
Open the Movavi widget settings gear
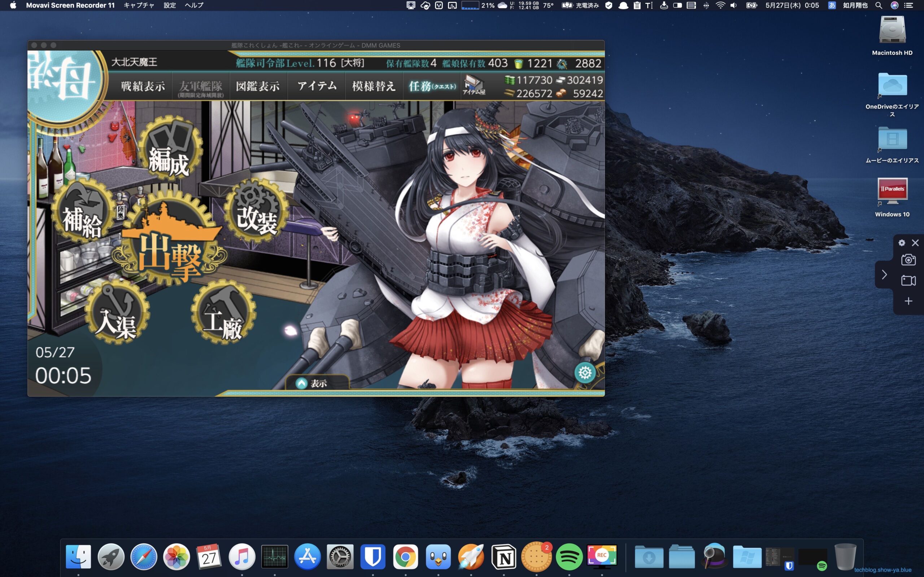click(902, 243)
